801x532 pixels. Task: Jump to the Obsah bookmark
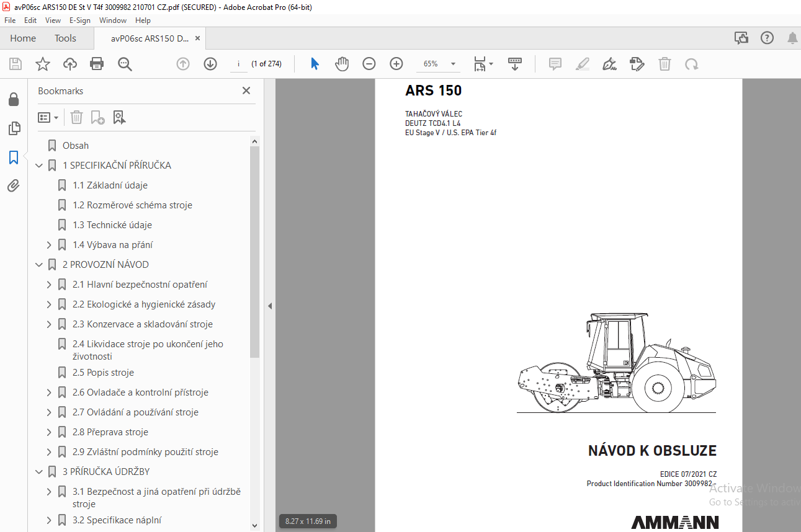[76, 146]
